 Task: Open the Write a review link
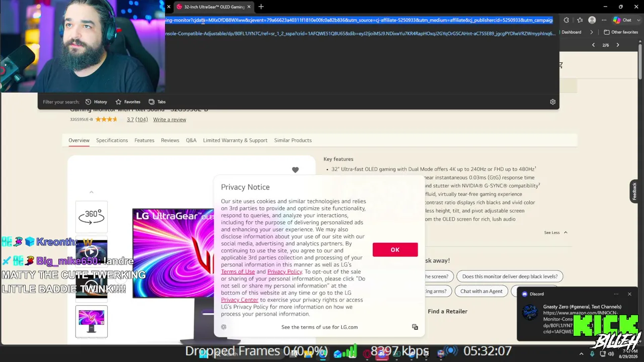[170, 120]
